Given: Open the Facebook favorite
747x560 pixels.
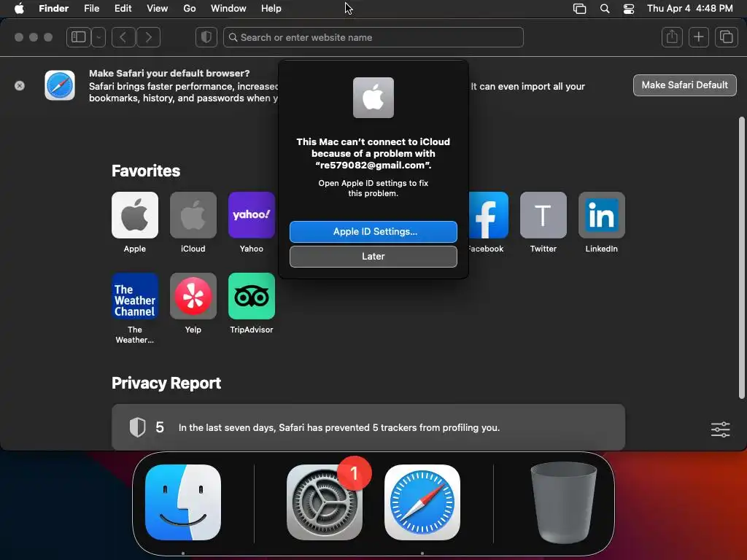Looking at the screenshot, I should (488, 215).
